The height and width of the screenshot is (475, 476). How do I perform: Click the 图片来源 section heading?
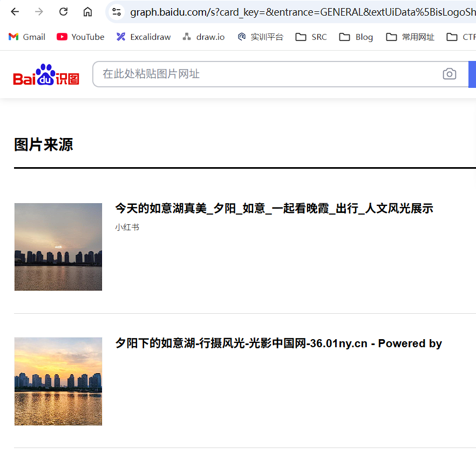click(x=43, y=144)
